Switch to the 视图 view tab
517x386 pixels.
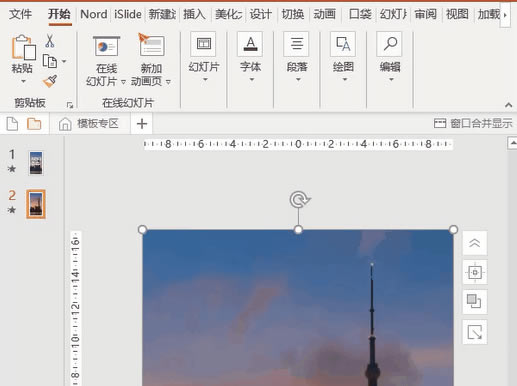[457, 14]
